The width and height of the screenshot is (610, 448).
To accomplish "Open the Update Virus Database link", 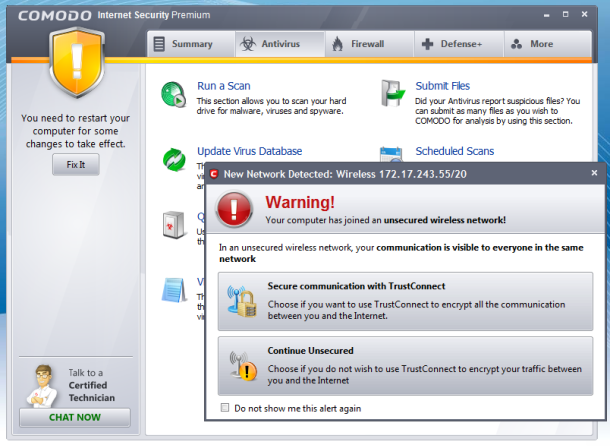I will tap(249, 151).
